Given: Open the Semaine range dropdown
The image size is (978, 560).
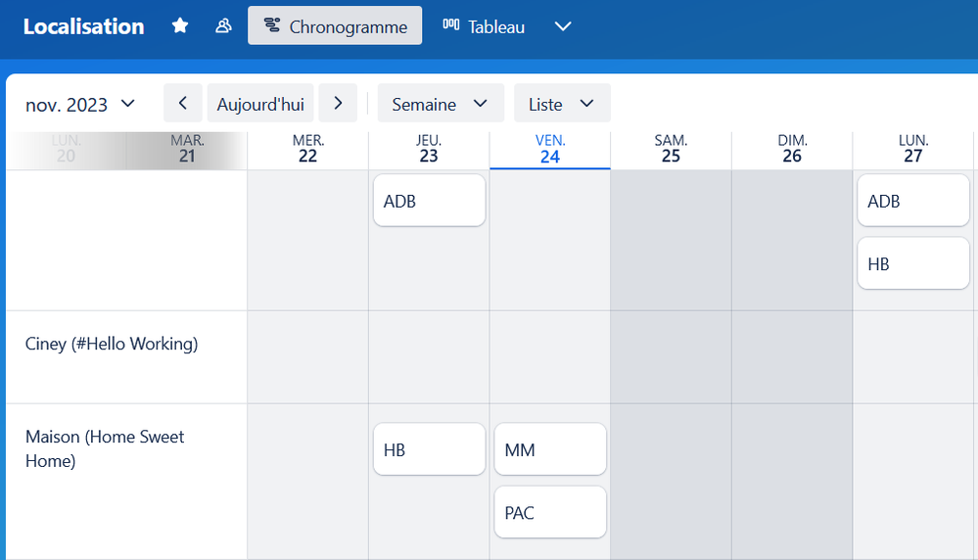Looking at the screenshot, I should (x=441, y=103).
